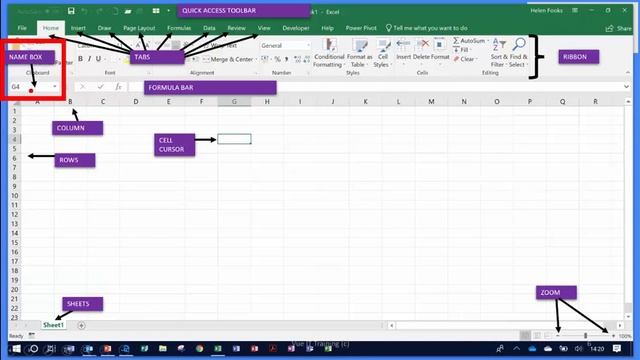Screen dimensions: 640x360
Task: Undo the last action in quick access toolbar
Action: coord(84,11)
